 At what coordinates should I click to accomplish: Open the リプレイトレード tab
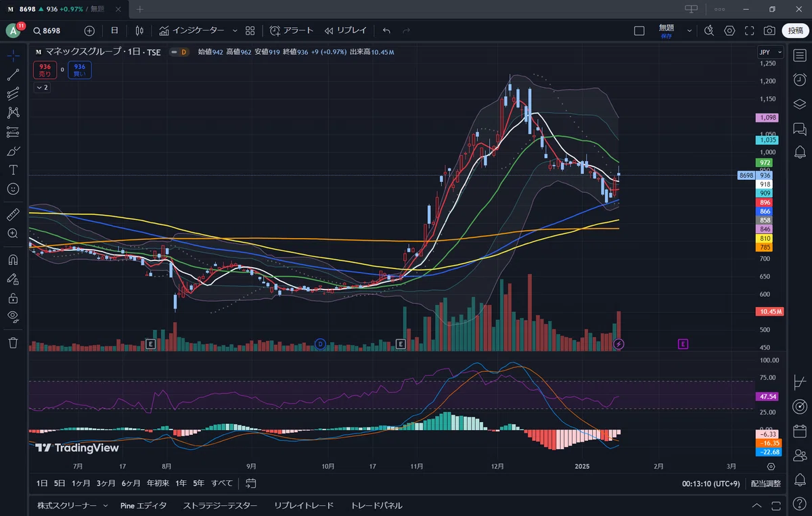[x=304, y=506]
